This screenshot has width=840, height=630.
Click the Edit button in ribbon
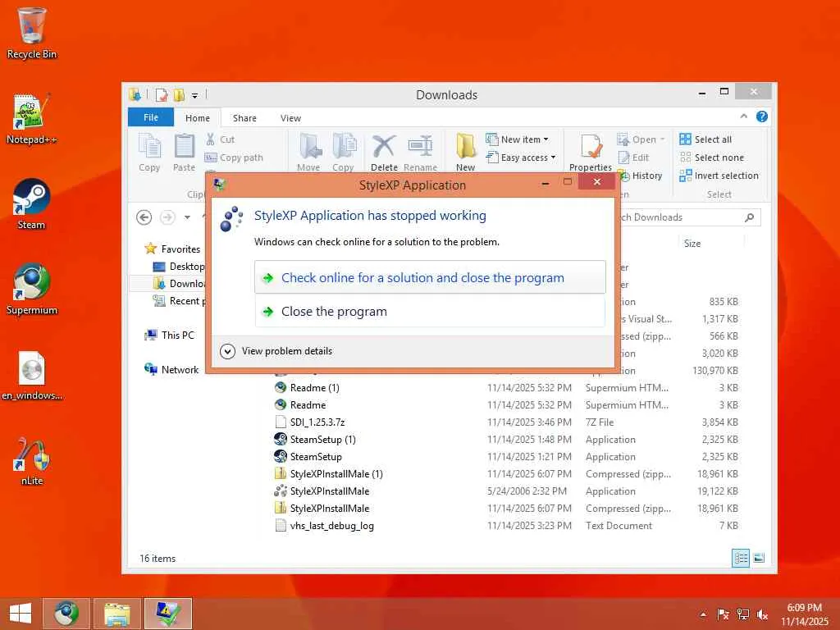[x=634, y=157]
